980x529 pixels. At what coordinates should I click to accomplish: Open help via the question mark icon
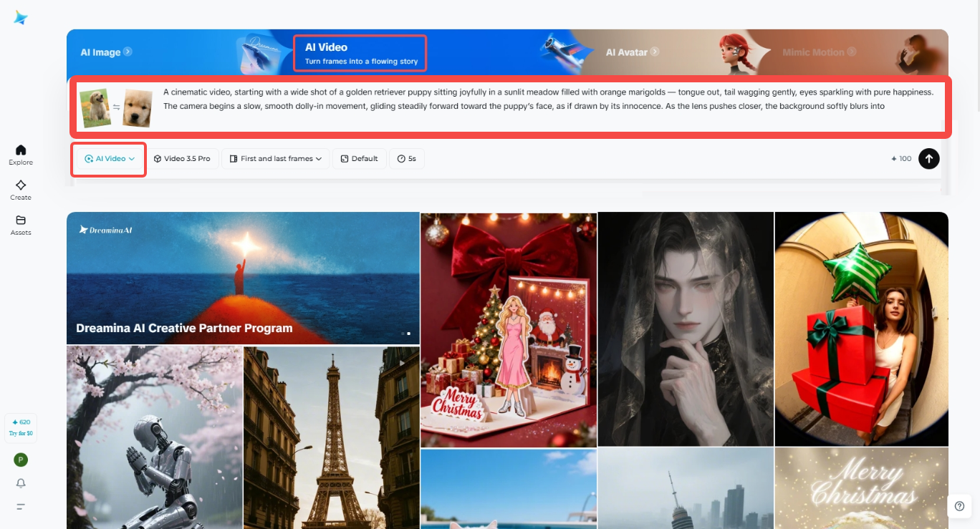[x=959, y=506]
